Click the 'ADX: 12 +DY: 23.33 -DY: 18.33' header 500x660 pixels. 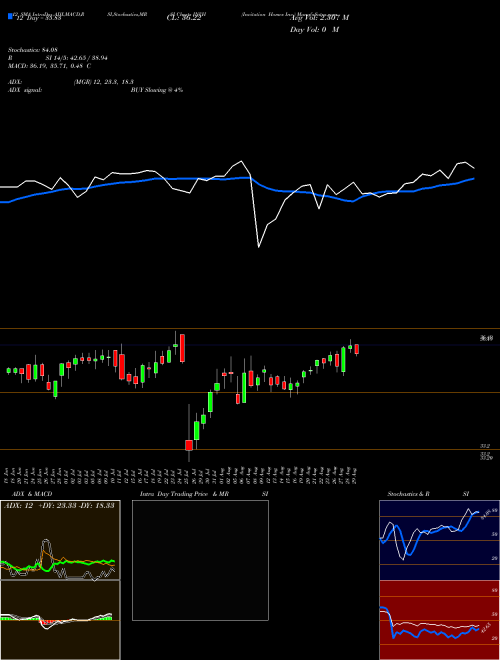[x=59, y=505]
